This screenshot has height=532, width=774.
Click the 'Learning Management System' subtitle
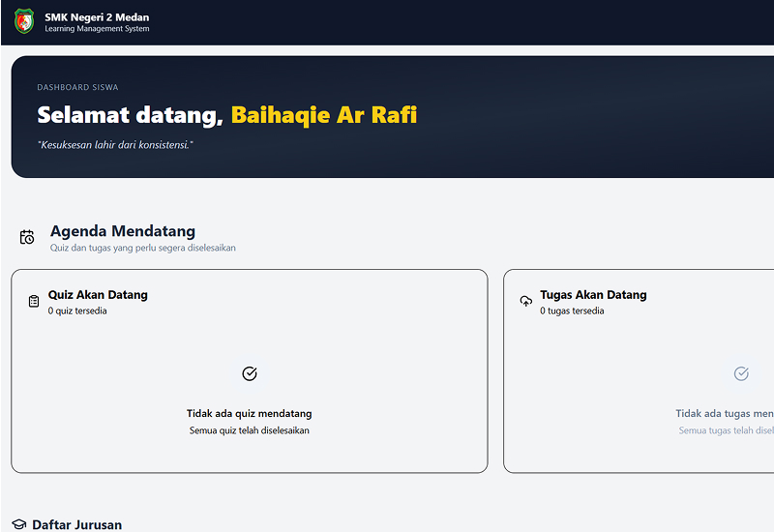pyautogui.click(x=97, y=29)
